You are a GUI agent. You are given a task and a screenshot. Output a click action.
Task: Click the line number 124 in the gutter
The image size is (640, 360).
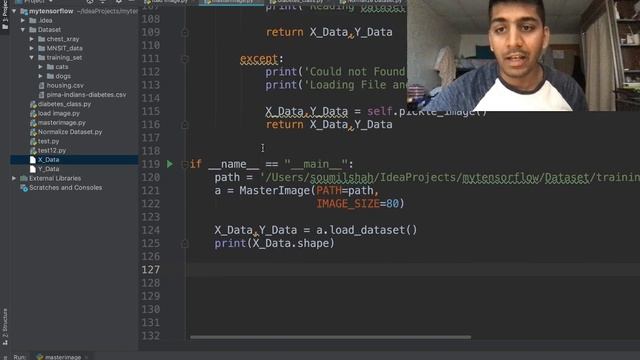[151, 230]
